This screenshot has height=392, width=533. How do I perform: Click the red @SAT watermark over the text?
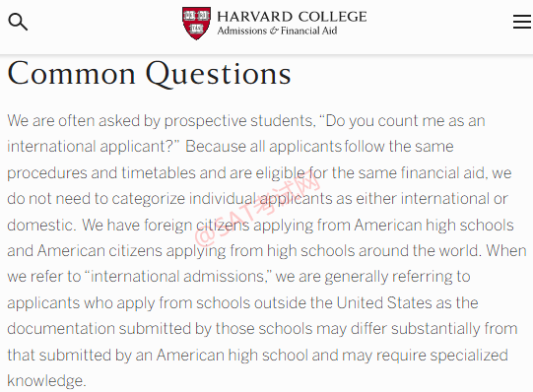(x=257, y=208)
